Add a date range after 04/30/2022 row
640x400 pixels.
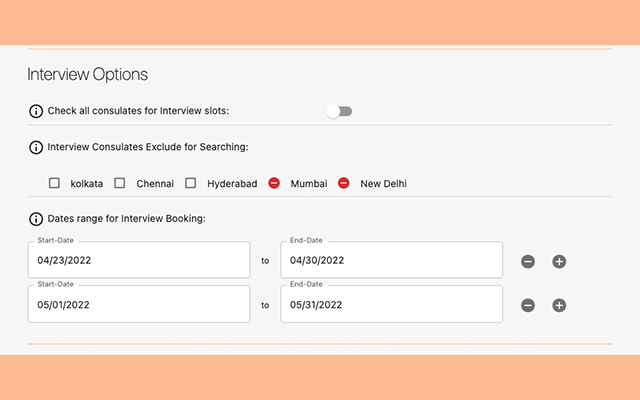tap(559, 261)
